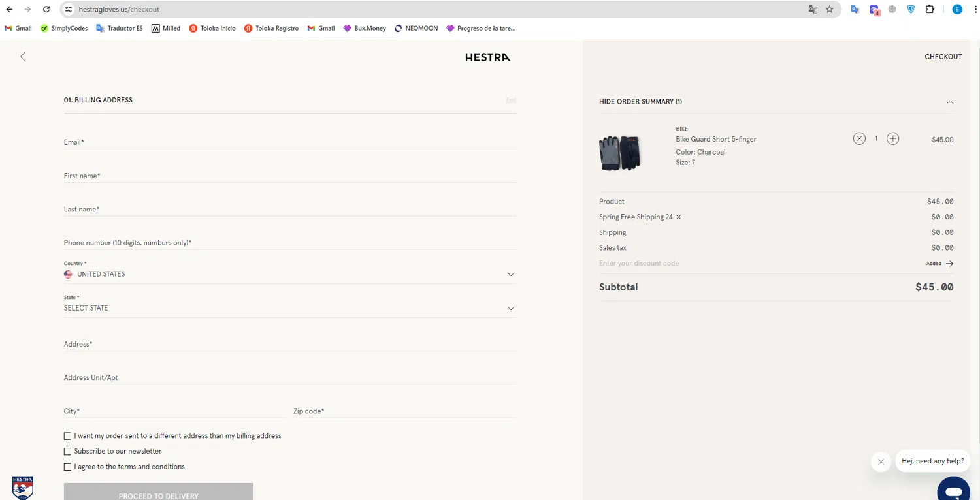Screen dimensions: 980x500
Task: Open the extensions puzzle icon
Action: pos(930,9)
